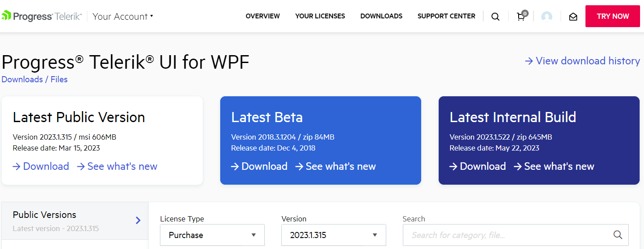Click the Progress Telerik UI for WPF heading
The height and width of the screenshot is (249, 644).
(x=125, y=62)
